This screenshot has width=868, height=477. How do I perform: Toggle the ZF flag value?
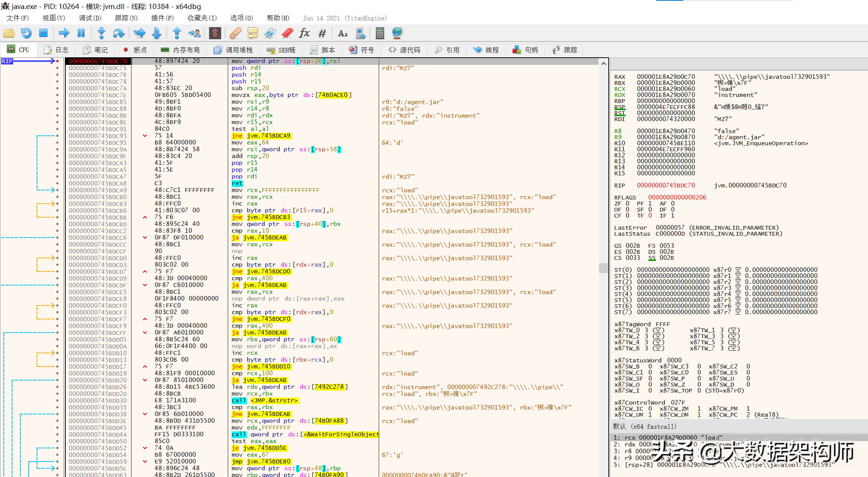click(628, 204)
